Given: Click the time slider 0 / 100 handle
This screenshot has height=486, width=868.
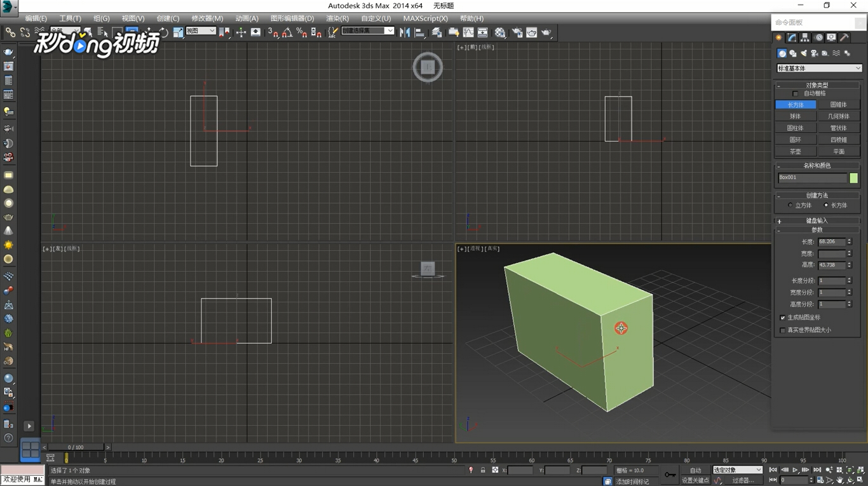Looking at the screenshot, I should [76, 447].
